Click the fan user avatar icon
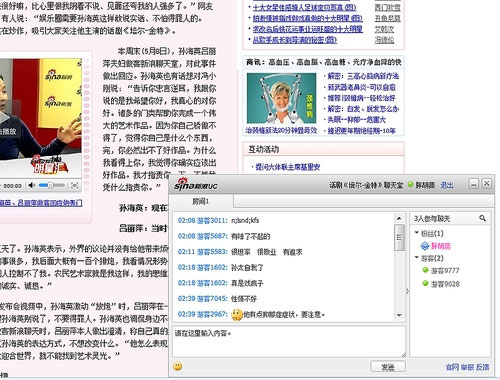Screen dimensions: 500x380 coord(425,246)
